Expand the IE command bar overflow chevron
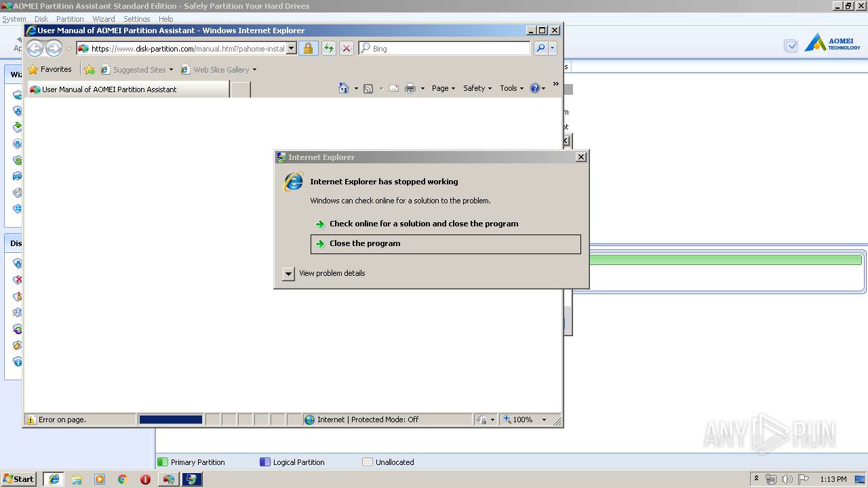 click(555, 84)
